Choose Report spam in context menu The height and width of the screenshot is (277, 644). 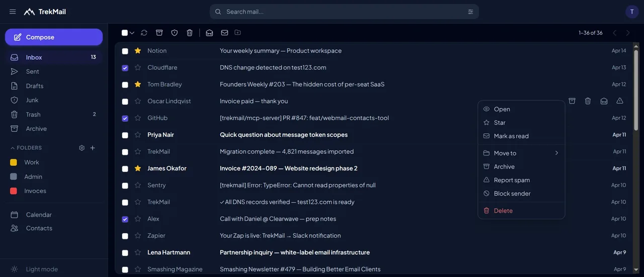pyautogui.click(x=521, y=180)
